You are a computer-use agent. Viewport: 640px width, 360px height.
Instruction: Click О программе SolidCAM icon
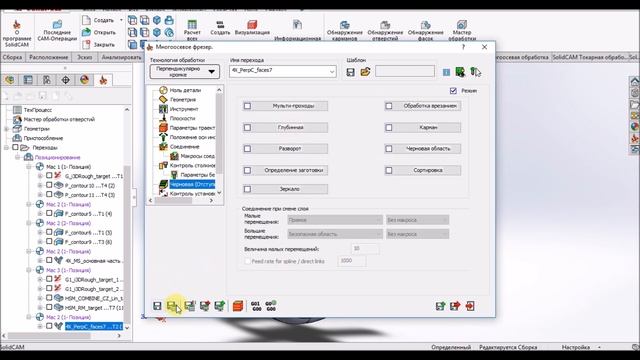tap(16, 33)
